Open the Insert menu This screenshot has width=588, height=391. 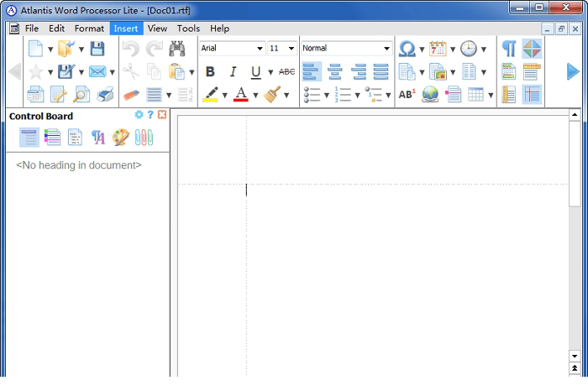(x=126, y=29)
